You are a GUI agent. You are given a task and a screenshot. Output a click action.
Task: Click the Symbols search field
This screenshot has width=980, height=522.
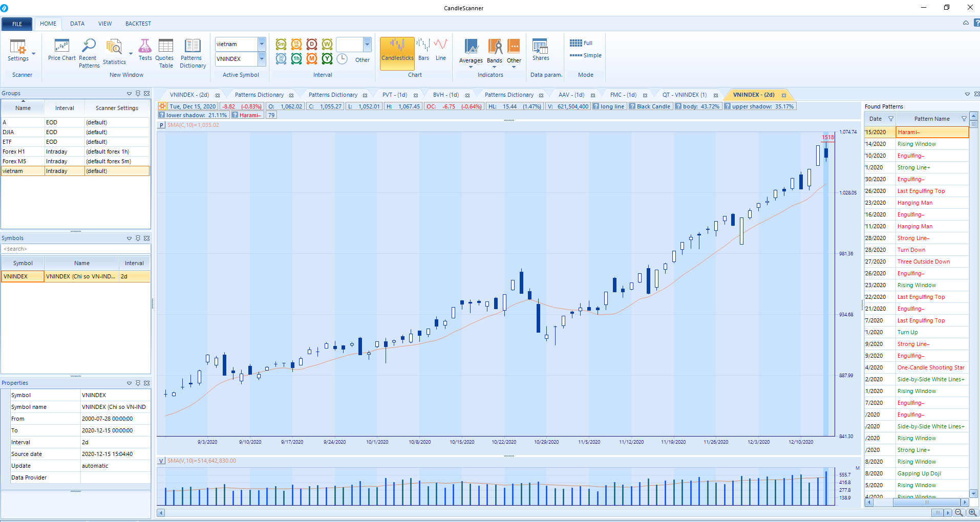(76, 249)
